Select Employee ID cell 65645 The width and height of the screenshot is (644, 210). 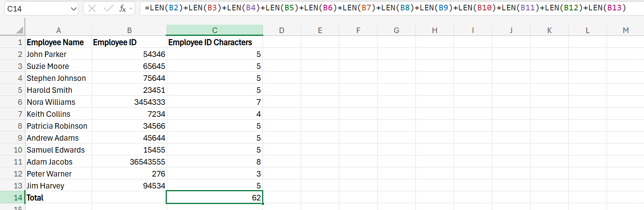click(x=129, y=66)
